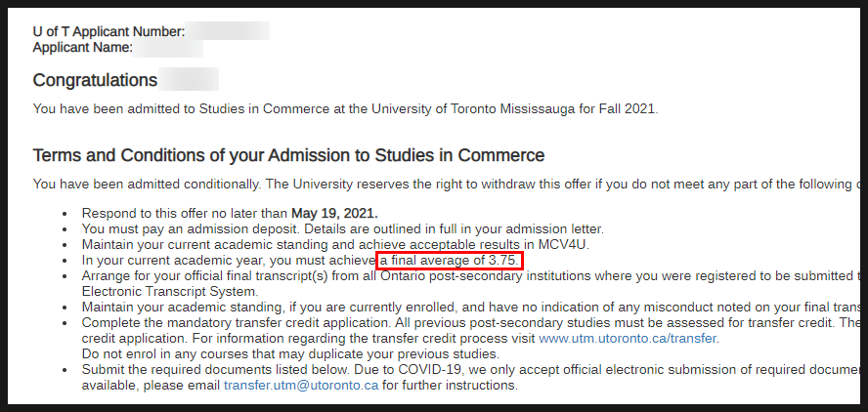Click the admission deposit bullet item
The image size is (868, 412).
343,228
